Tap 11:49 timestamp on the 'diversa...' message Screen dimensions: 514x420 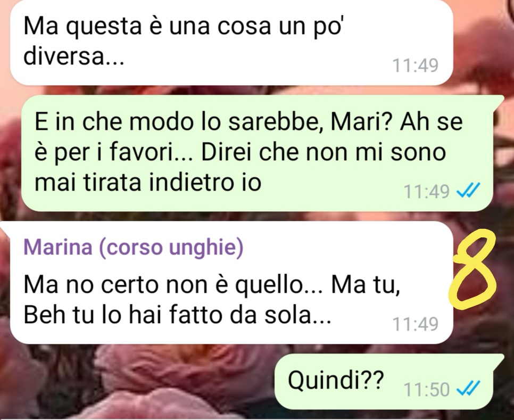416,65
